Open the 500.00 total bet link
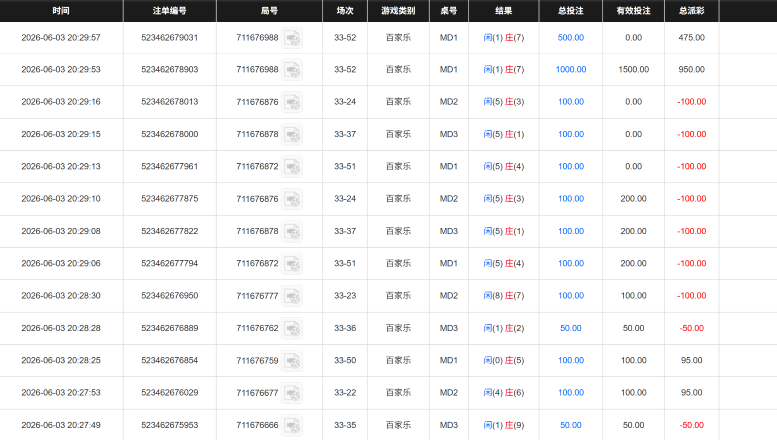 [x=571, y=38]
